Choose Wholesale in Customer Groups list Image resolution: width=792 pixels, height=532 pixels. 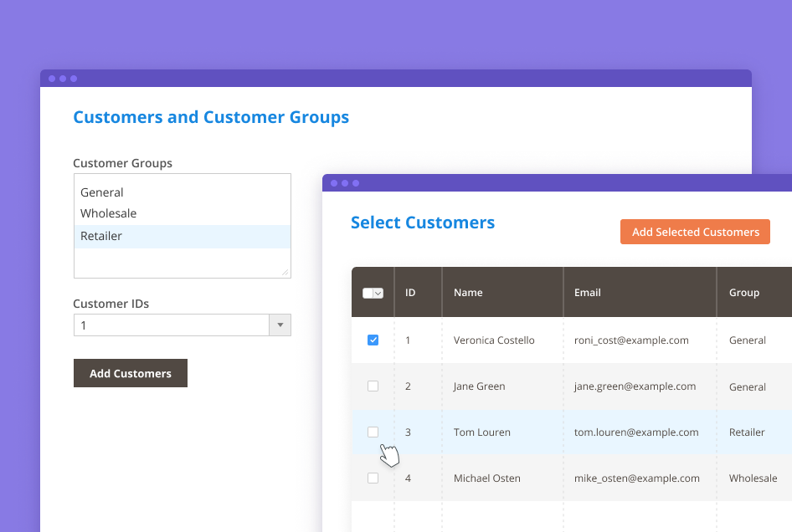108,213
